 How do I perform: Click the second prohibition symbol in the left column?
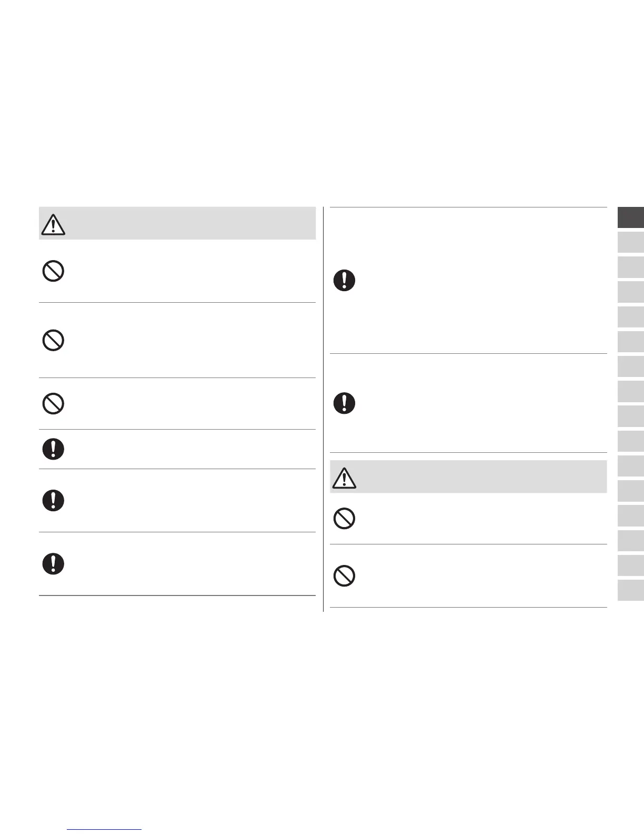point(53,341)
